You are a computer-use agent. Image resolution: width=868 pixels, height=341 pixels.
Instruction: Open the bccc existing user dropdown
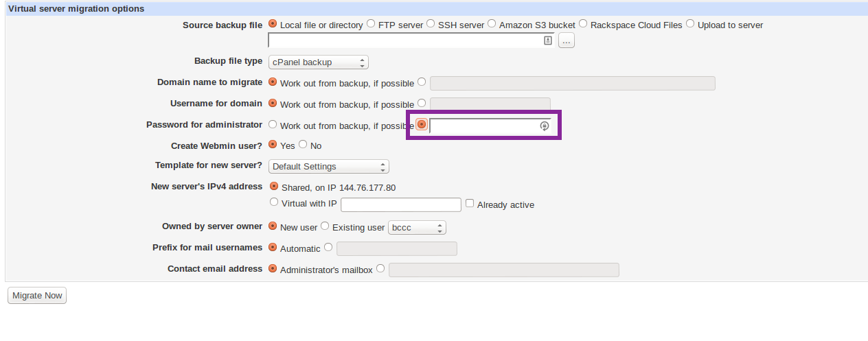coord(417,227)
